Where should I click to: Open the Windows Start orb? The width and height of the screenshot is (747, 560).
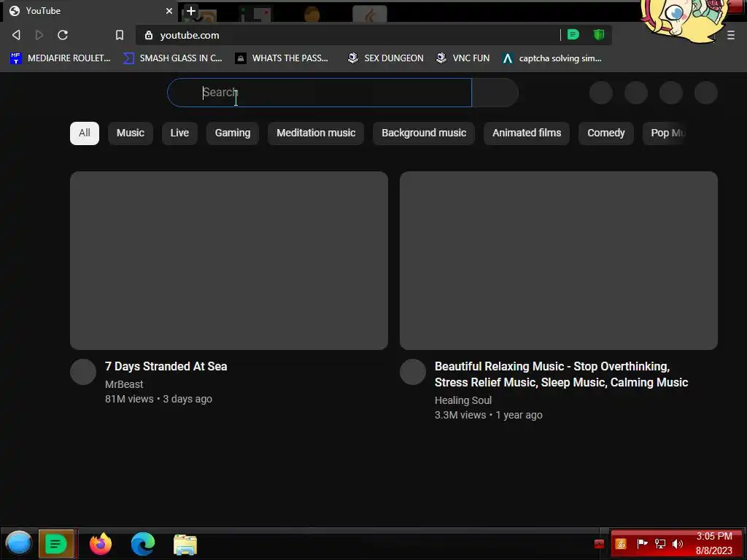pos(18,543)
